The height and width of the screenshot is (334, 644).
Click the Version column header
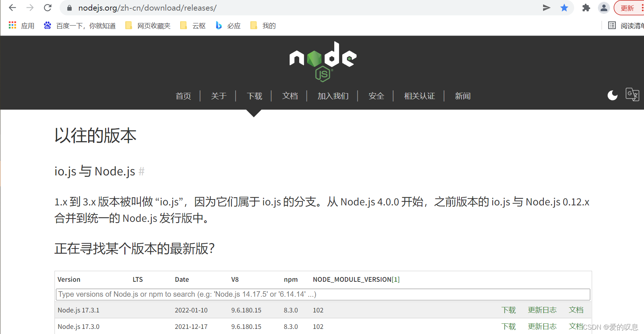tap(69, 280)
